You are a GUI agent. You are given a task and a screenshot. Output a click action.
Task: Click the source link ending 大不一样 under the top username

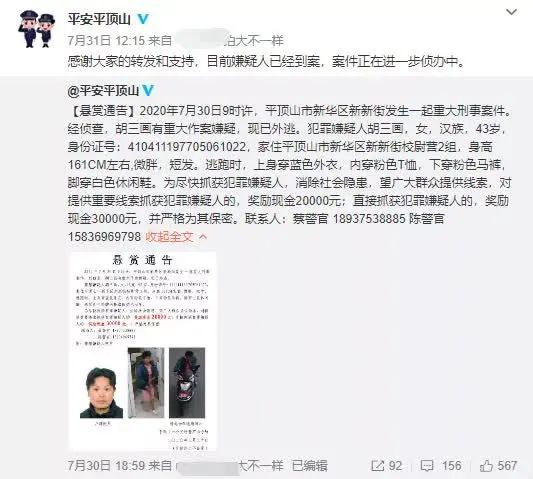pyautogui.click(x=229, y=41)
